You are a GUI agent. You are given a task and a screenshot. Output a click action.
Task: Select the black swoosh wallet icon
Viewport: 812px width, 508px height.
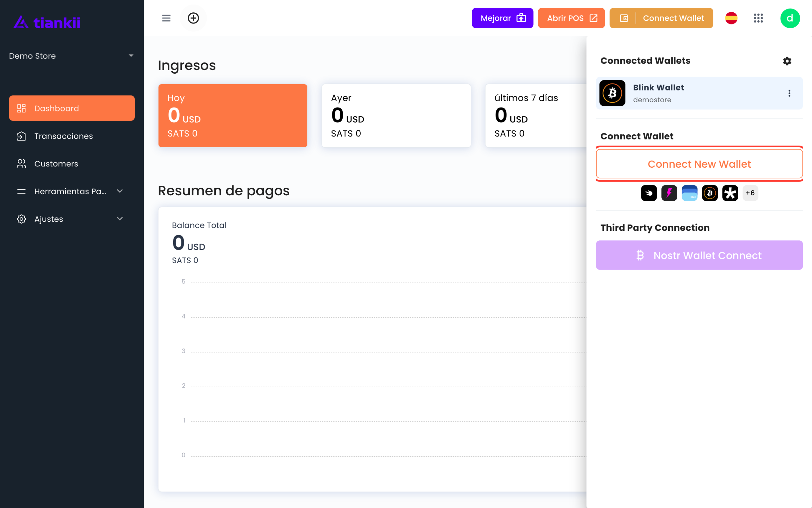(x=649, y=193)
